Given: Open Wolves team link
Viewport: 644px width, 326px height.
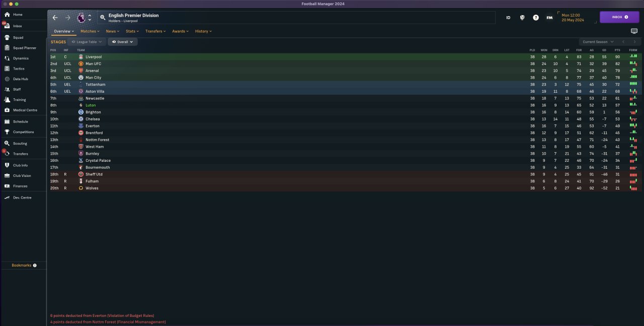Looking at the screenshot, I should pos(92,188).
